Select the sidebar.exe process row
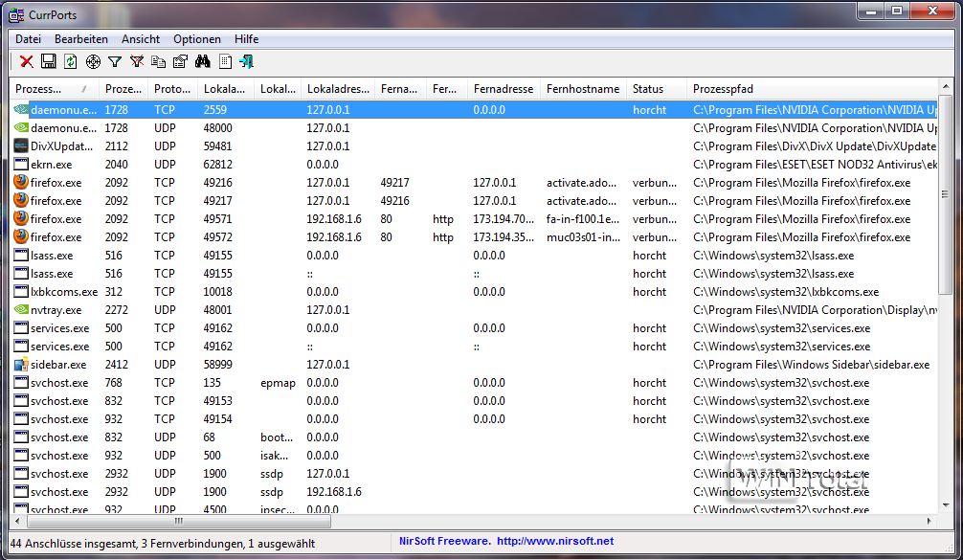The width and height of the screenshot is (963, 560). (x=58, y=365)
